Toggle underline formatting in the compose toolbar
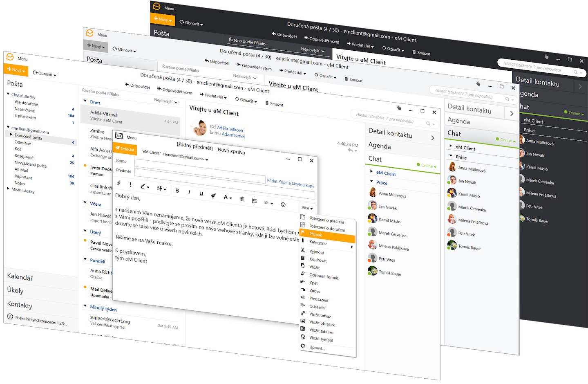 [x=201, y=194]
